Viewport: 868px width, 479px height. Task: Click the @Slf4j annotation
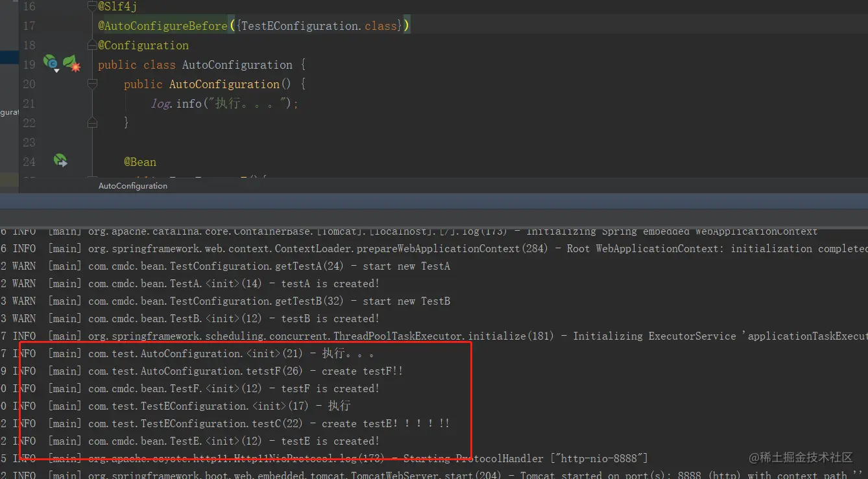(x=117, y=6)
